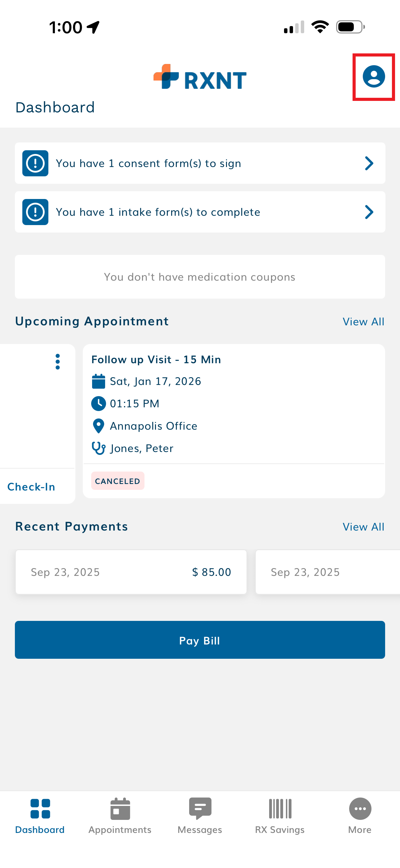Select the Dashboard tab
The height and width of the screenshot is (868, 400).
pos(40,816)
